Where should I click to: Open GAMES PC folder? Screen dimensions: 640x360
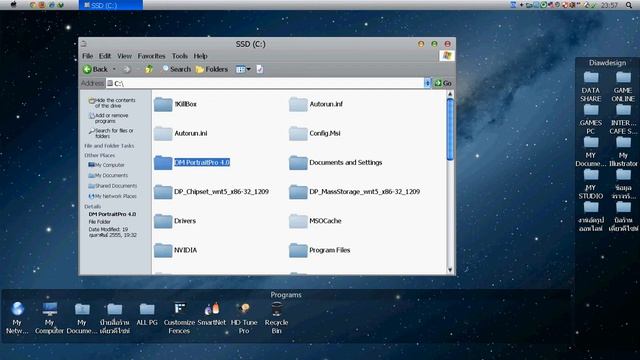coord(591,119)
